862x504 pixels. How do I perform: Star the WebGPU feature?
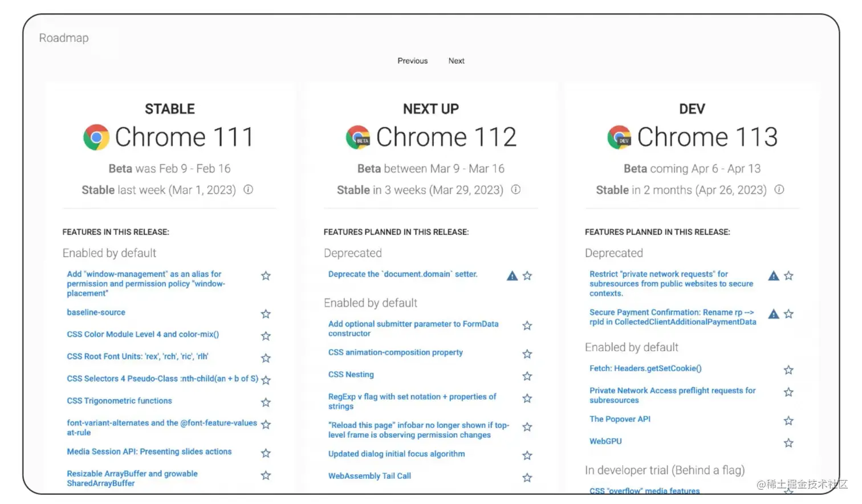point(788,443)
